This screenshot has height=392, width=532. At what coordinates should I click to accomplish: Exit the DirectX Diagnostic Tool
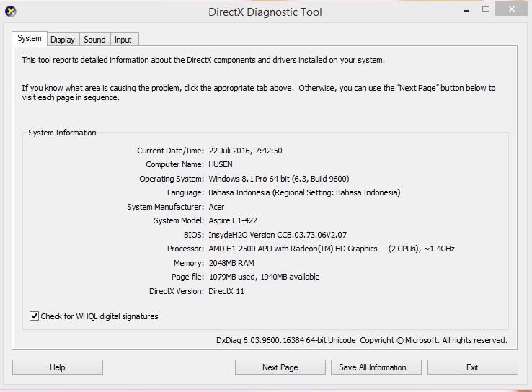[x=472, y=367]
